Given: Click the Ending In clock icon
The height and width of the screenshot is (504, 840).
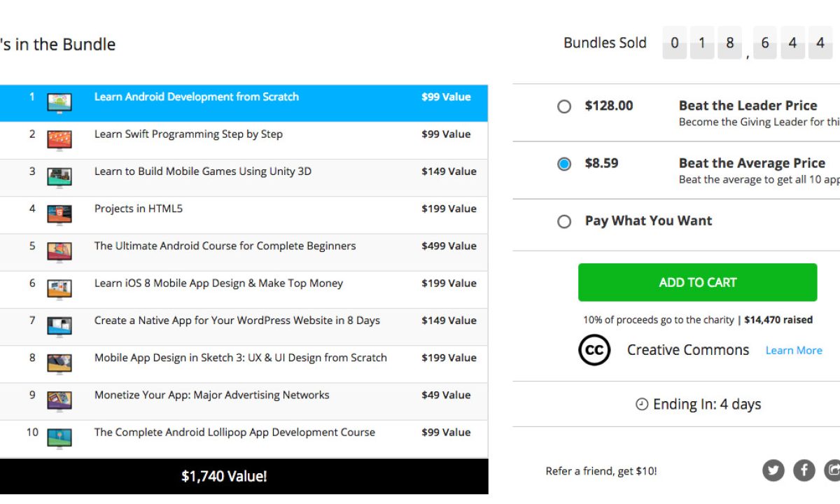Looking at the screenshot, I should click(642, 405).
